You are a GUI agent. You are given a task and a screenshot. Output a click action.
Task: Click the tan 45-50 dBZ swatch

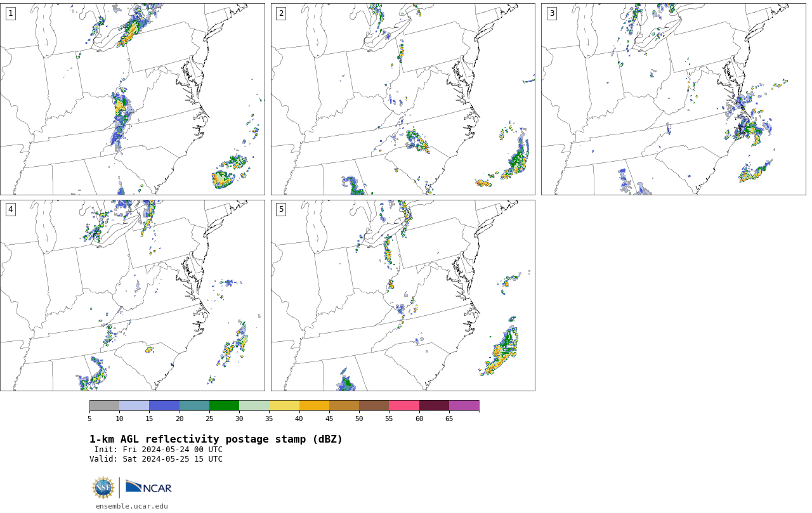point(344,406)
